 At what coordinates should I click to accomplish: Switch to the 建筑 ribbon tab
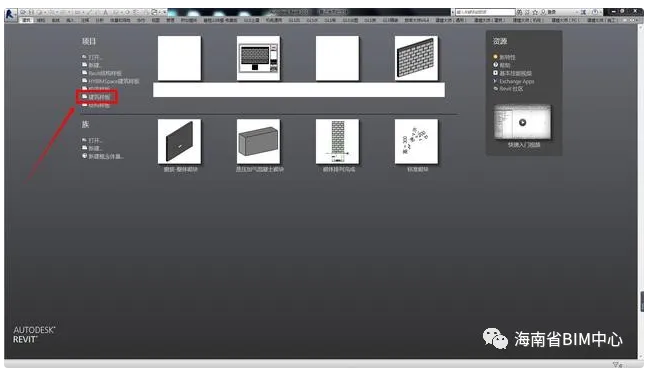(x=27, y=20)
